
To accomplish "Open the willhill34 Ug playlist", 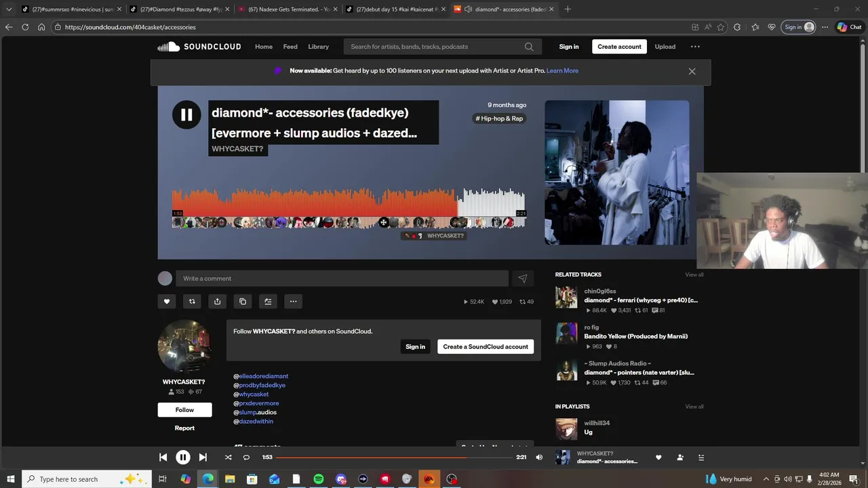I will coord(589,432).
